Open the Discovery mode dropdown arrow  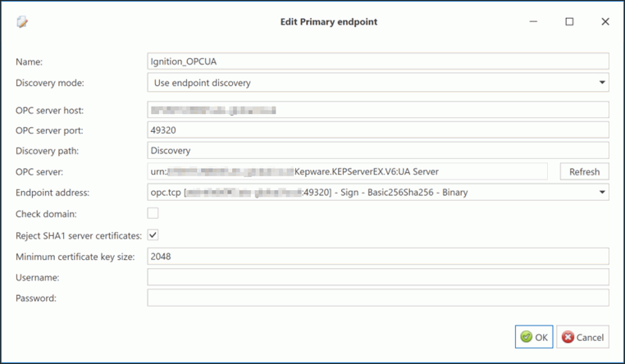(602, 83)
